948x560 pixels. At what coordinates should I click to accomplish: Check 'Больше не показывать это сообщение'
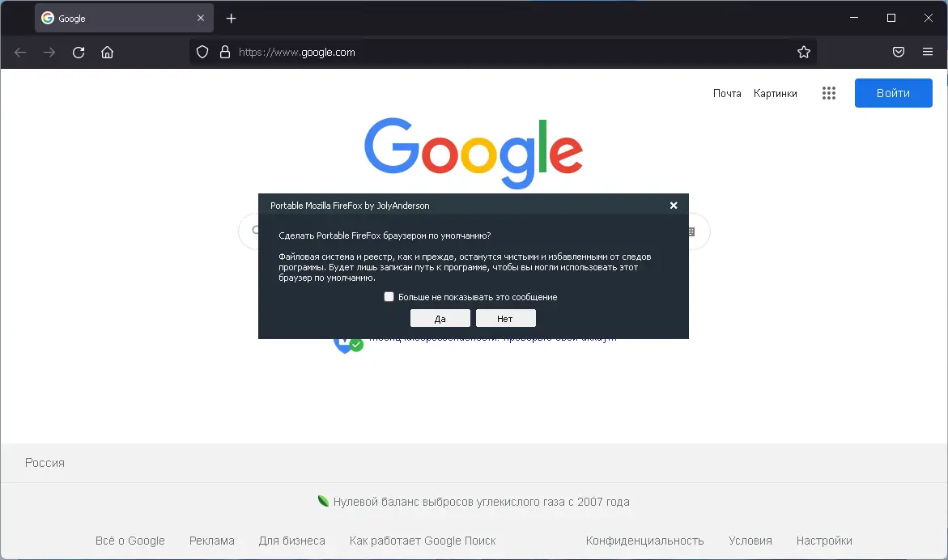coord(389,297)
